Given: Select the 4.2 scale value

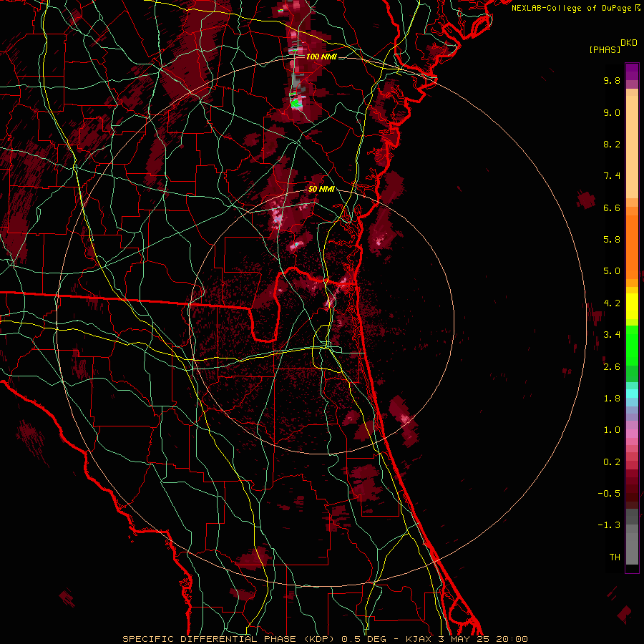Looking at the screenshot, I should 612,303.
